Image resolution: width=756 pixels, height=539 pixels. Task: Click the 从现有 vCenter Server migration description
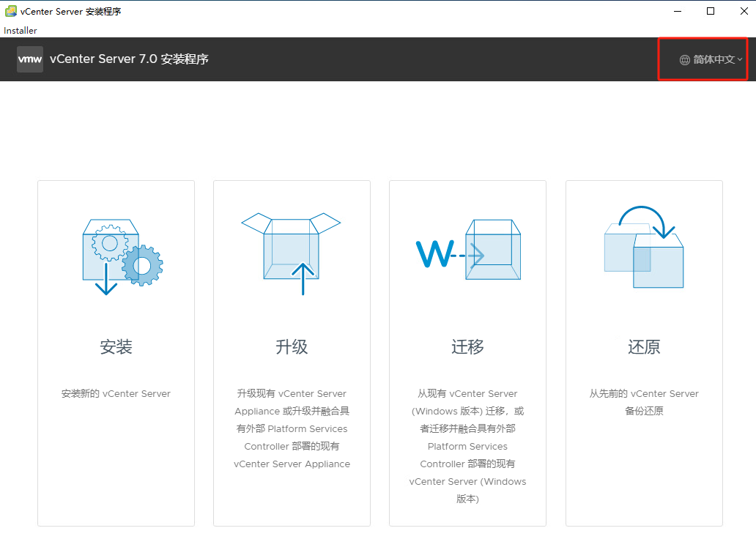(x=467, y=446)
